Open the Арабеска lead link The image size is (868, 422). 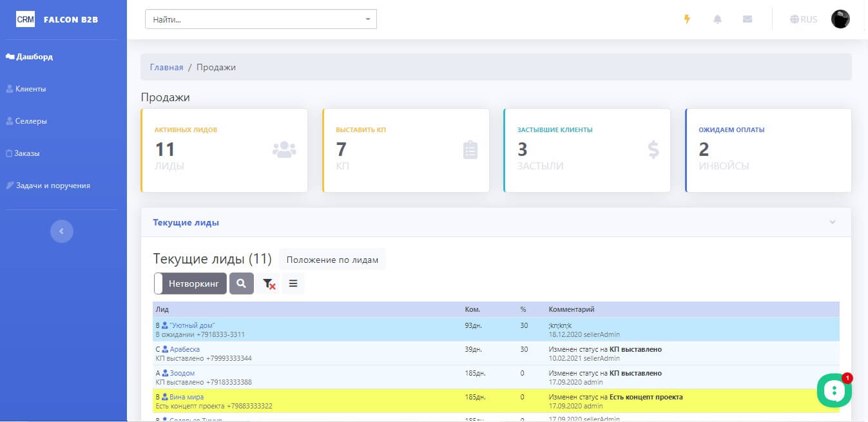[x=184, y=349]
